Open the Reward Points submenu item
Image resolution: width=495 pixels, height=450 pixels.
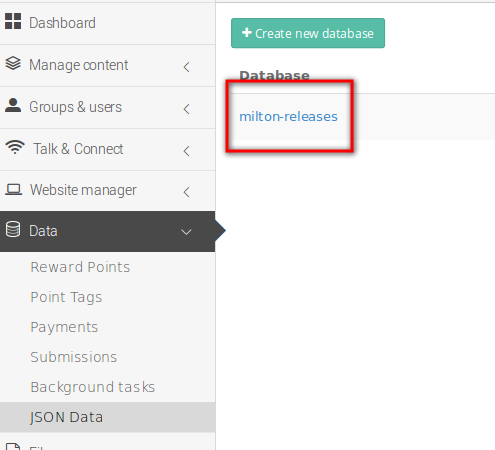pyautogui.click(x=80, y=267)
